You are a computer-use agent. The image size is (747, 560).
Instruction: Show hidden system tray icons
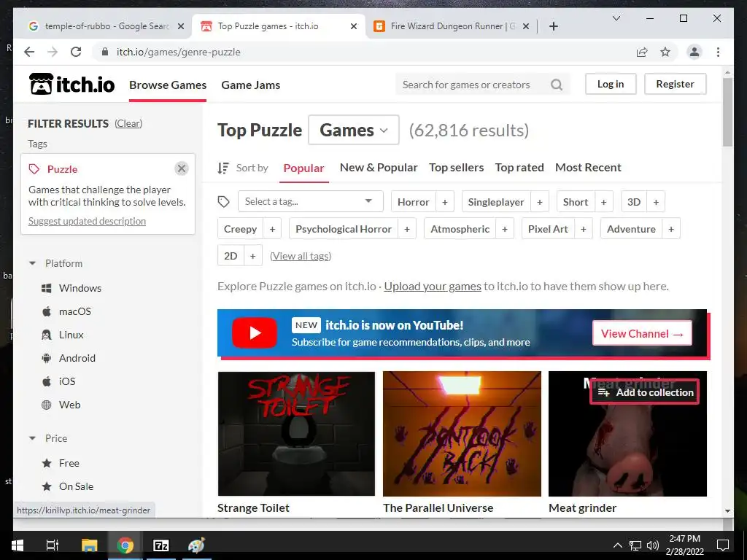617,545
